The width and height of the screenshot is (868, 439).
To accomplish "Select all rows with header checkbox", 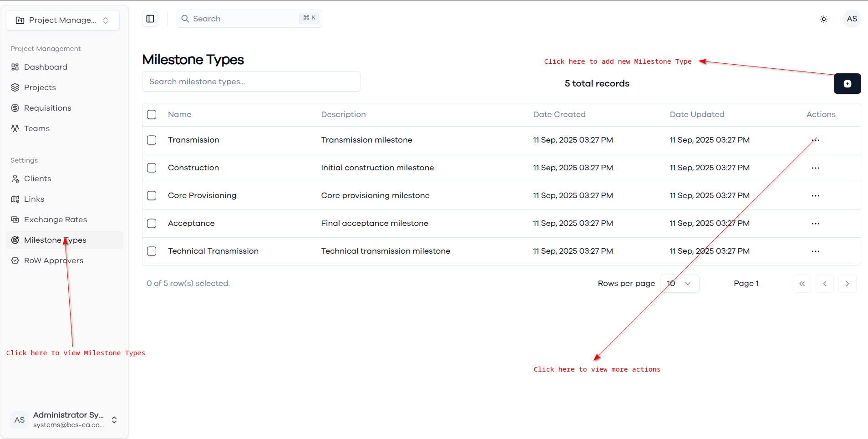I will tap(152, 114).
